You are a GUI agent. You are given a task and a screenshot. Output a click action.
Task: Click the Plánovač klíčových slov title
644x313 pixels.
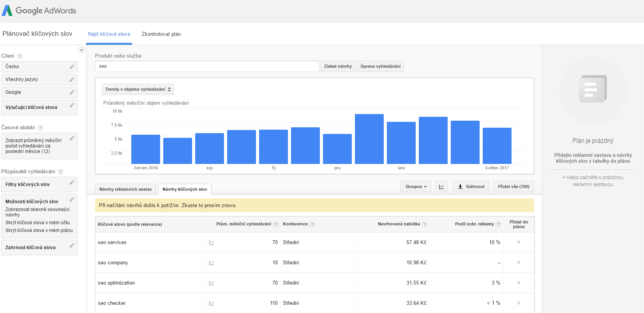(x=37, y=34)
